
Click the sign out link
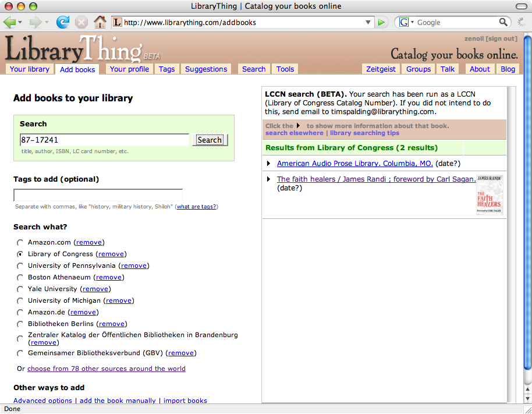(502, 38)
